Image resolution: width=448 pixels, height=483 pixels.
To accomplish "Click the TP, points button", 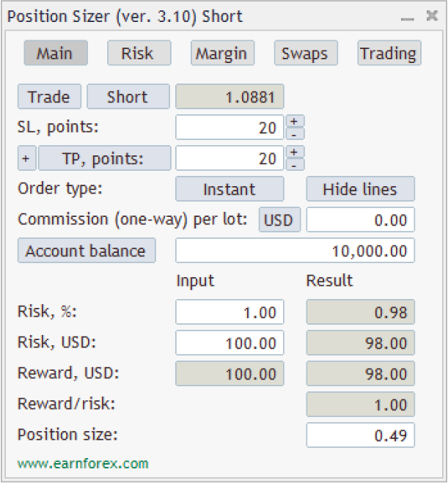I will [x=104, y=158].
